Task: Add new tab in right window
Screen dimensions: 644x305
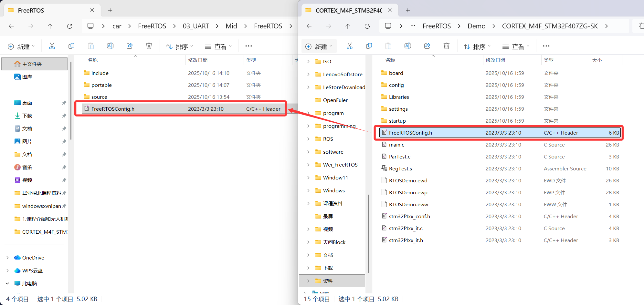Action: pyautogui.click(x=408, y=10)
